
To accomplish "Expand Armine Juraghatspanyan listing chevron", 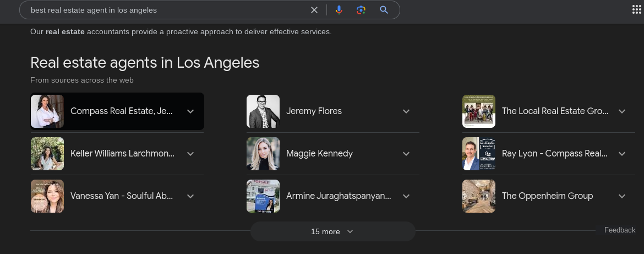I will point(406,196).
